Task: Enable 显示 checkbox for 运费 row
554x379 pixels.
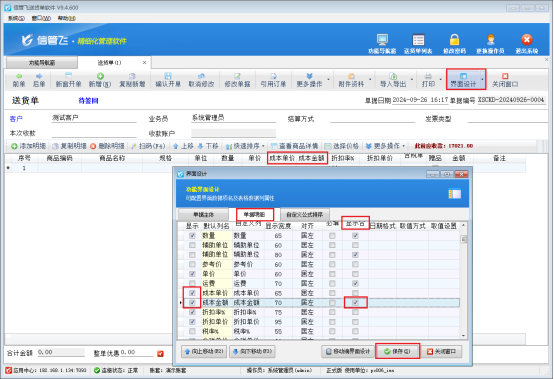Action: (x=192, y=283)
